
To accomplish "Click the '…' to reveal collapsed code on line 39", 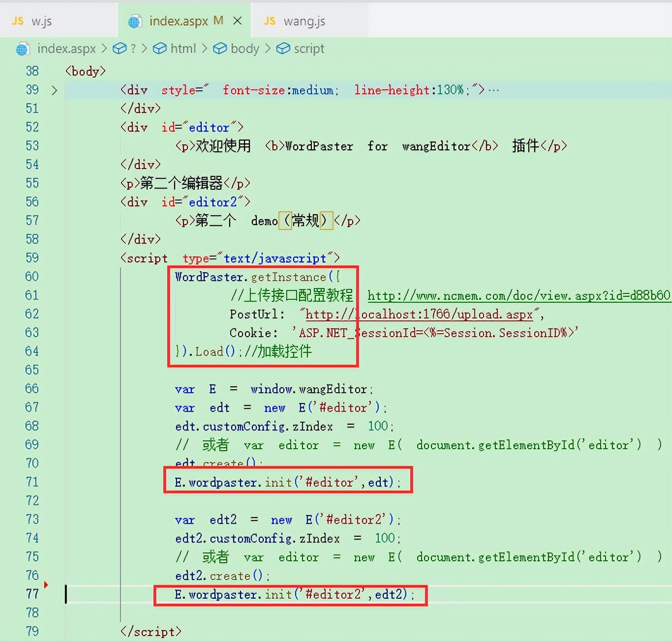I will pyautogui.click(x=493, y=89).
